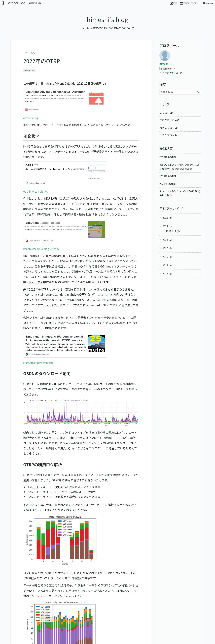This screenshot has height=644, width=215.
Task: Open the 週刊はてなブログ link
Action: coord(169,128)
